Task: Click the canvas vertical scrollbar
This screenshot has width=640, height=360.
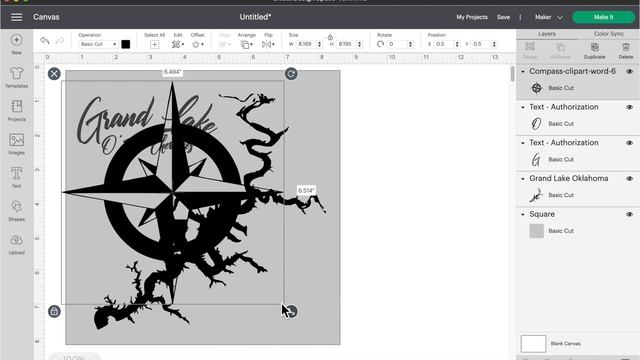Action: tap(513, 74)
